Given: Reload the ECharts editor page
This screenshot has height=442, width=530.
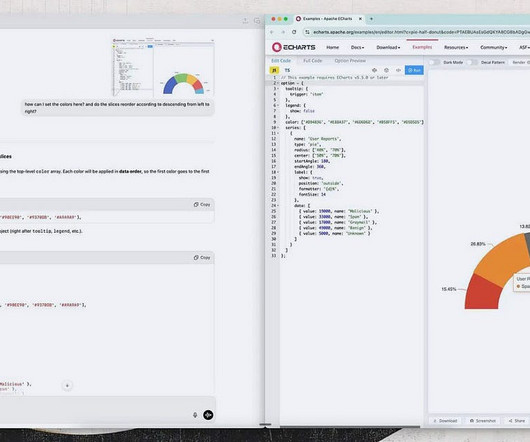Looking at the screenshot, I should tap(294, 32).
